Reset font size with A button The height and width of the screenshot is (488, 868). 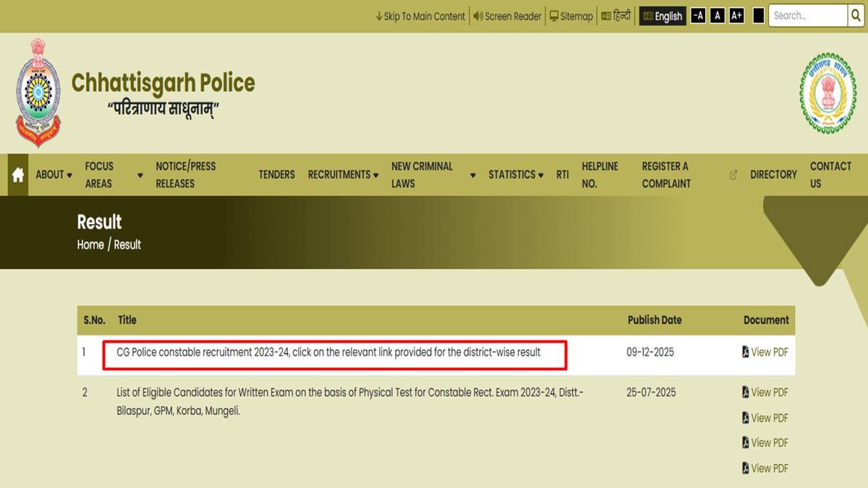tap(717, 16)
